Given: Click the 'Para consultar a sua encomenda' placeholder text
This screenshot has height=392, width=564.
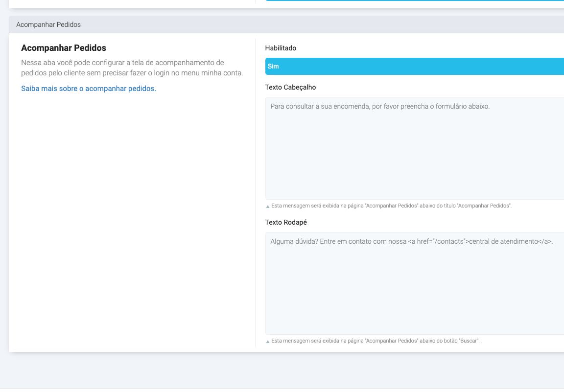Looking at the screenshot, I should point(379,106).
